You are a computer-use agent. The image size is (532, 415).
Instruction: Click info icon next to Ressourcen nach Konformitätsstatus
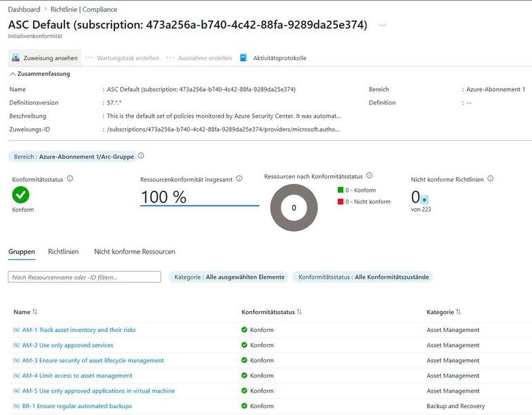(x=370, y=176)
